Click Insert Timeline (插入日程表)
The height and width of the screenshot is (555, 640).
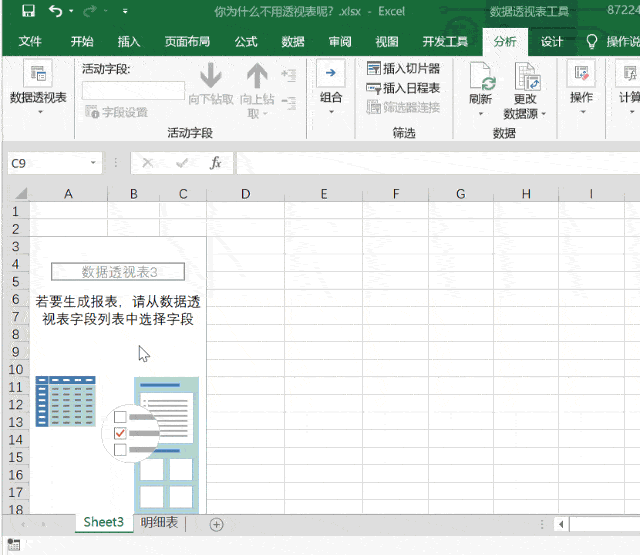(404, 88)
